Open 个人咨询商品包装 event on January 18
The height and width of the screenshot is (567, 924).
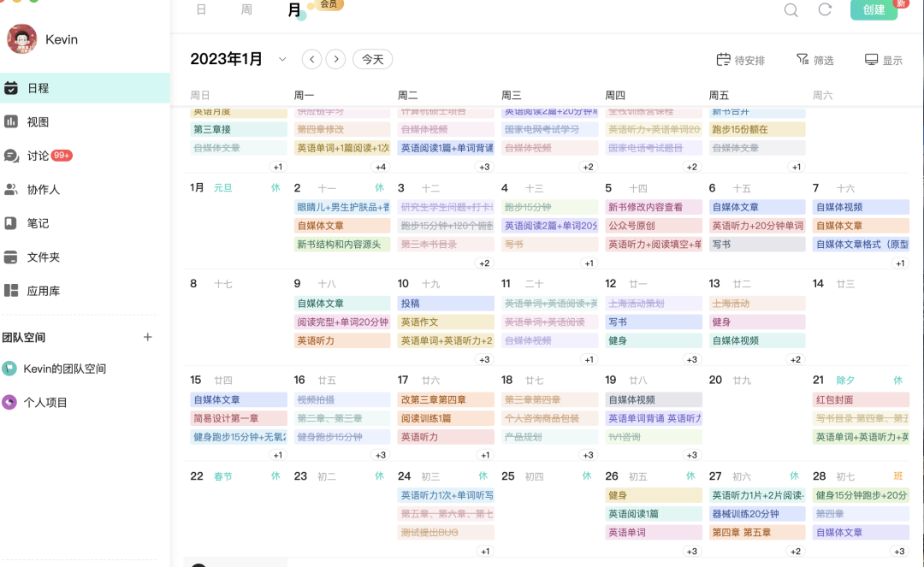click(550, 418)
